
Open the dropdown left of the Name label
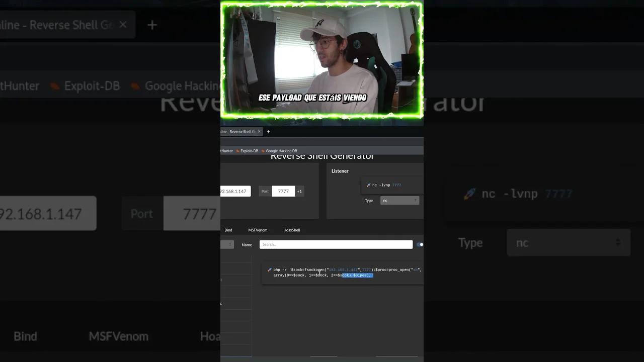click(x=227, y=244)
